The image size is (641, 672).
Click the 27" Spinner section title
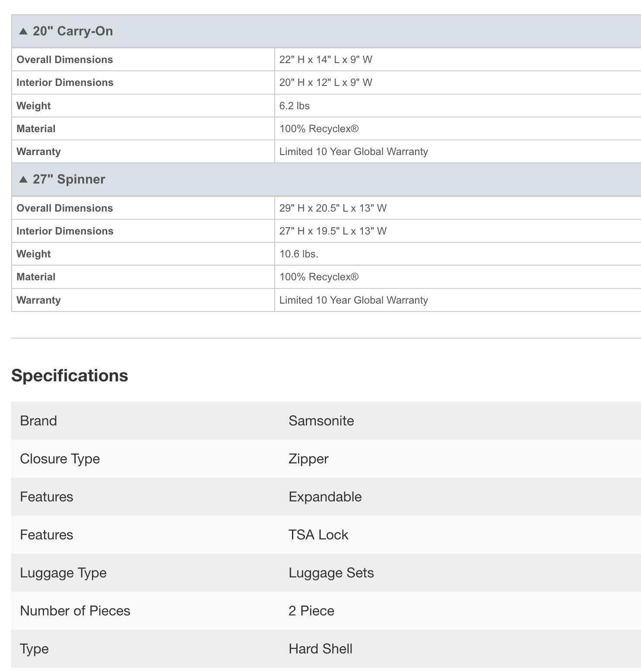tap(69, 179)
